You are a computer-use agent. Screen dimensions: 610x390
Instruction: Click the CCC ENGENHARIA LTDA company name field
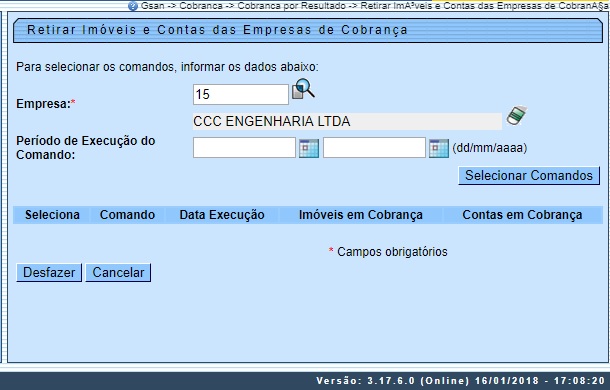pyautogui.click(x=347, y=121)
